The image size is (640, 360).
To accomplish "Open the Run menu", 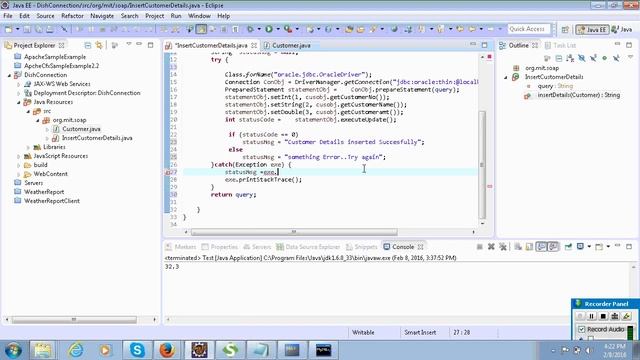I will pos(176,16).
